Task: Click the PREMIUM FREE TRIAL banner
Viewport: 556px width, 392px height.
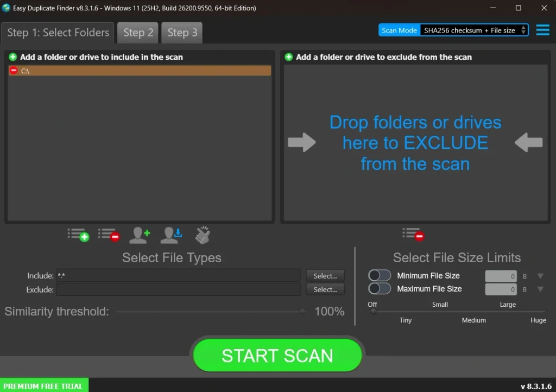Action: [x=44, y=385]
